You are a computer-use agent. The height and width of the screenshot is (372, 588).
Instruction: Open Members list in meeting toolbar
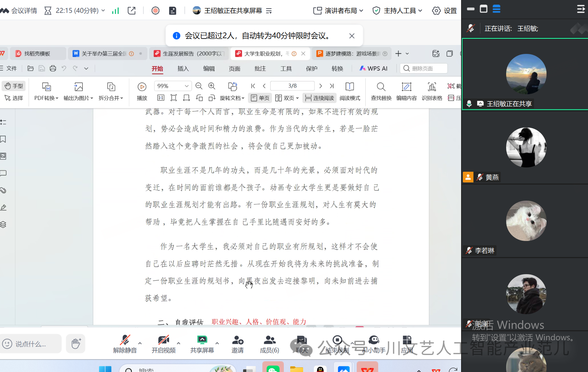[270, 344]
